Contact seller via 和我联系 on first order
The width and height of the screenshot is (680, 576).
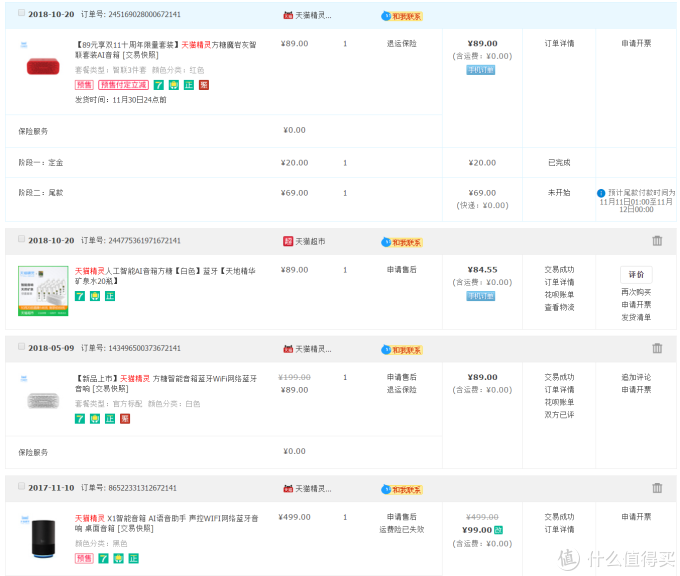point(402,16)
